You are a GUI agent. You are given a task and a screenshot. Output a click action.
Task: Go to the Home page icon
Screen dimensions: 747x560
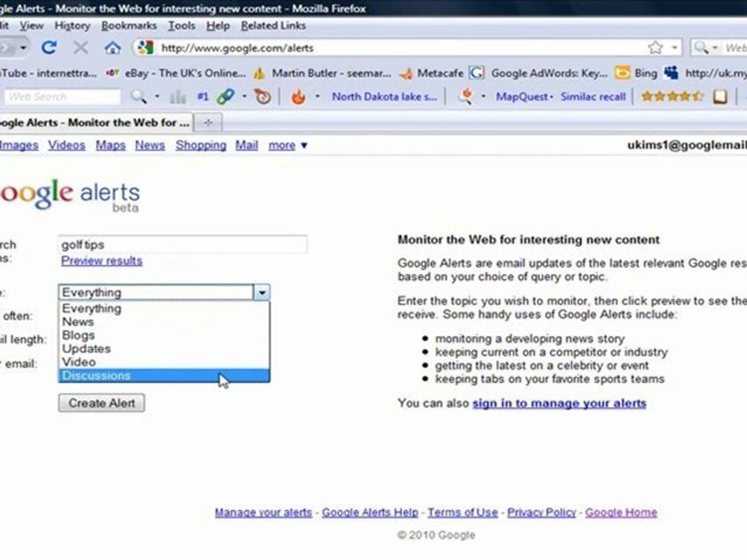click(x=112, y=48)
